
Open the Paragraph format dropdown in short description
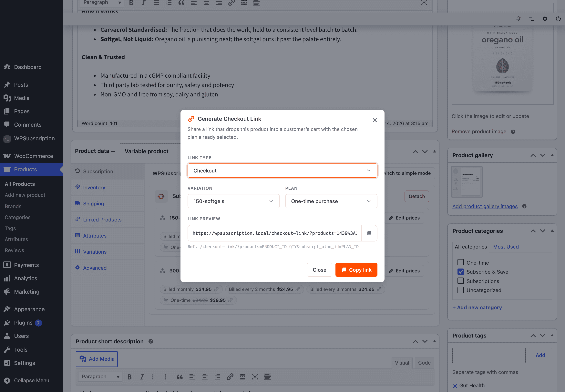[x=100, y=377]
